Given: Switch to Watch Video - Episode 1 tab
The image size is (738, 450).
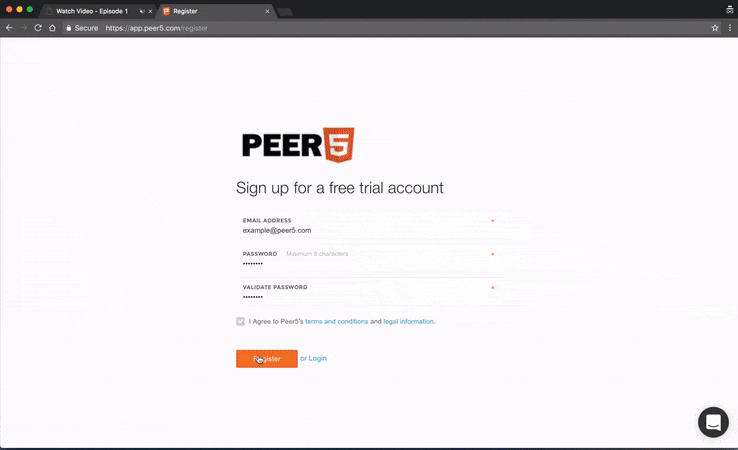Looking at the screenshot, I should pyautogui.click(x=92, y=11).
